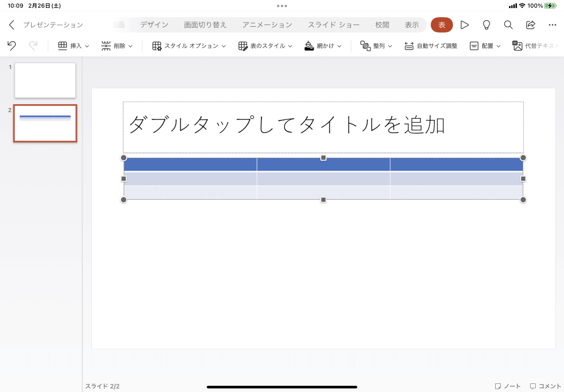564x392 pixels.
Task: Start the slide show with play icon
Action: point(465,25)
